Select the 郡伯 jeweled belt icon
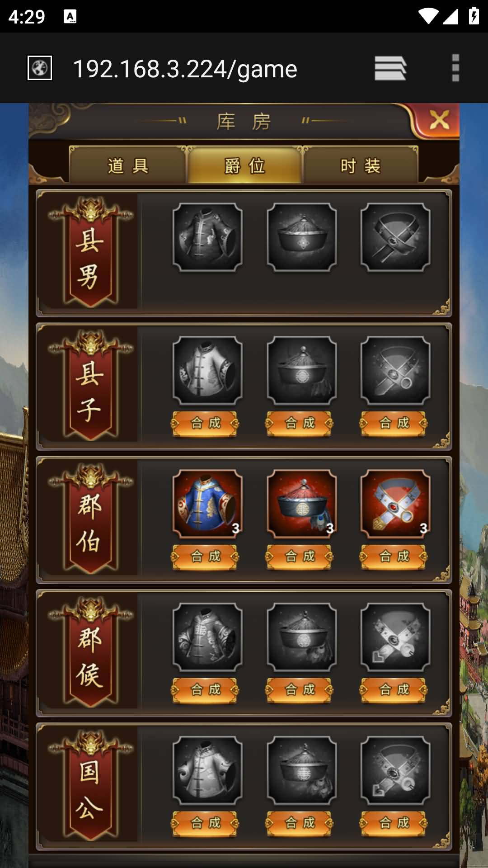The image size is (488, 868). [395, 504]
